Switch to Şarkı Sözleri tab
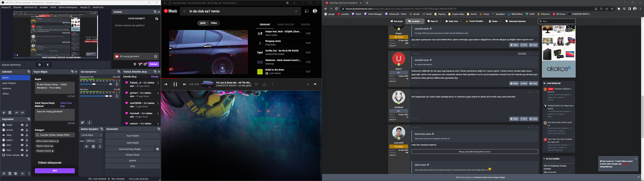The height and width of the screenshot is (181, 644). tap(285, 24)
